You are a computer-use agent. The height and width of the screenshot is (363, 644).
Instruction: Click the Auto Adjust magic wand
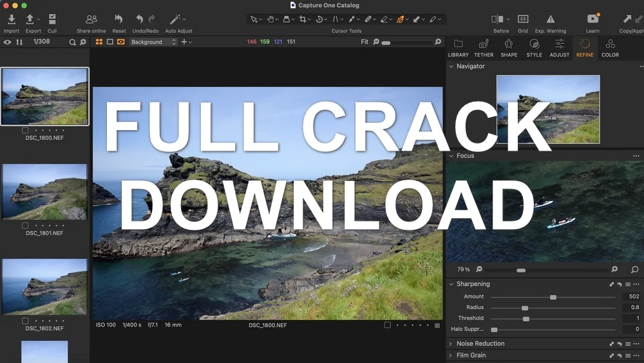(175, 20)
